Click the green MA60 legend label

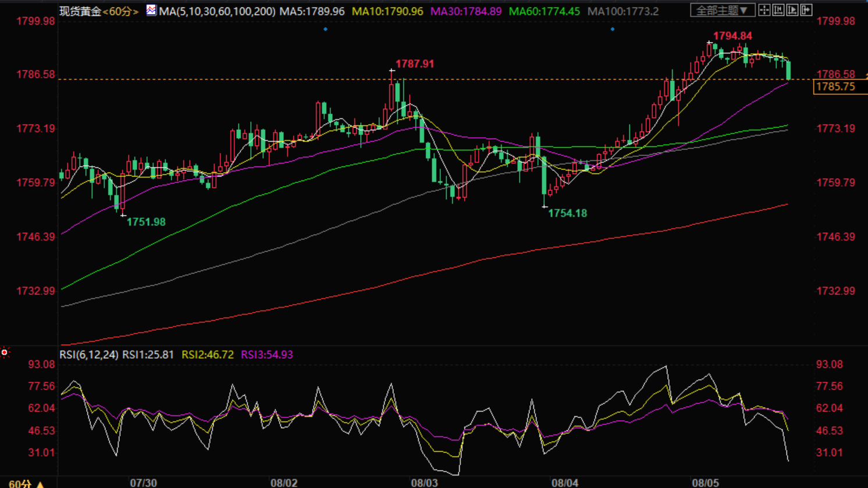click(x=544, y=11)
